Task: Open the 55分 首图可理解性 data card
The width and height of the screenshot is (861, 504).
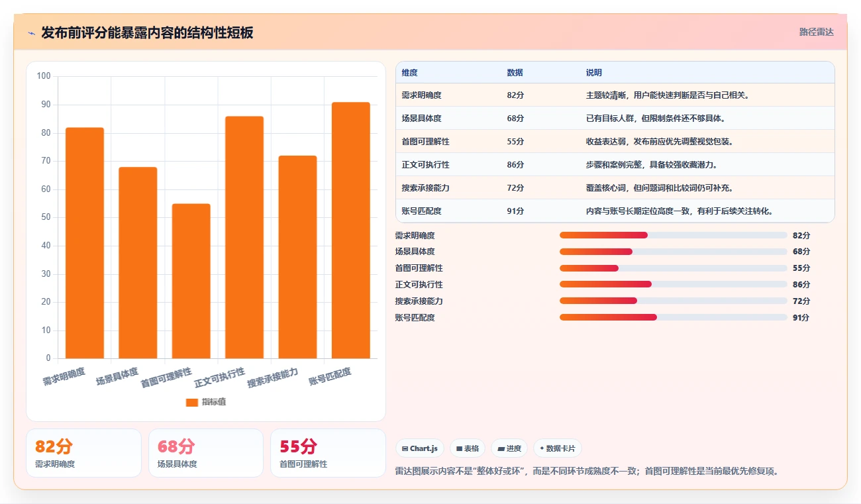Action: click(328, 453)
